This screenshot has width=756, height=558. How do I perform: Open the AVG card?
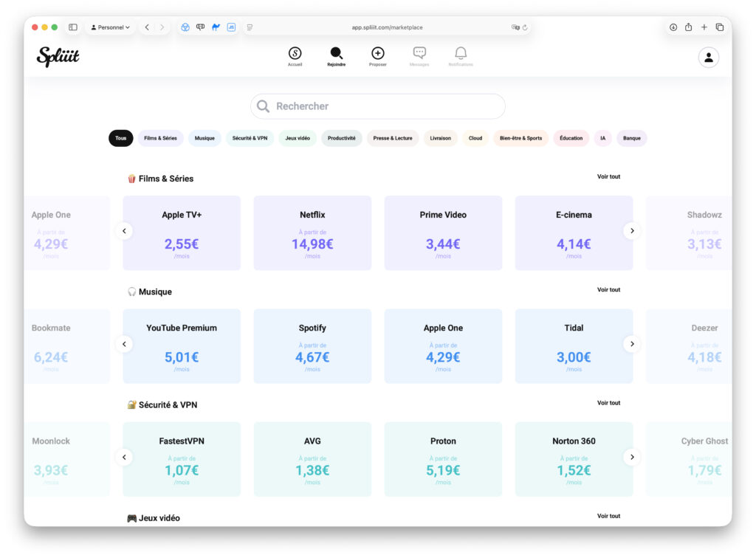pyautogui.click(x=312, y=460)
